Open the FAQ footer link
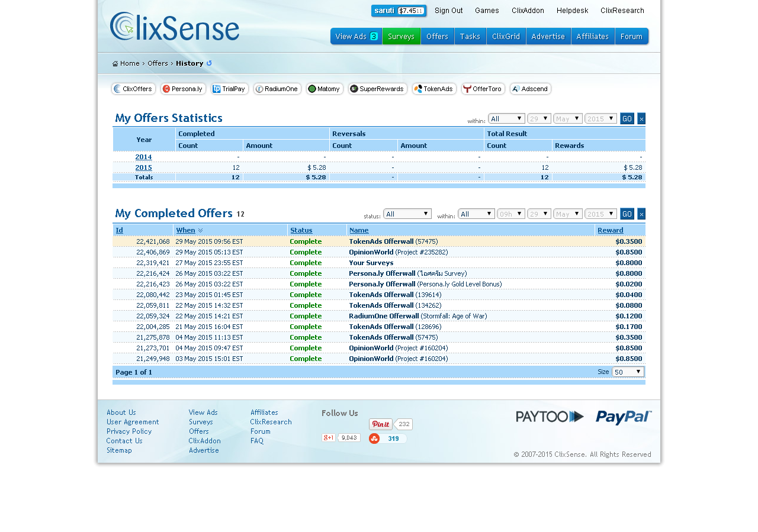Screen dimensions: 758x532 point(257,441)
